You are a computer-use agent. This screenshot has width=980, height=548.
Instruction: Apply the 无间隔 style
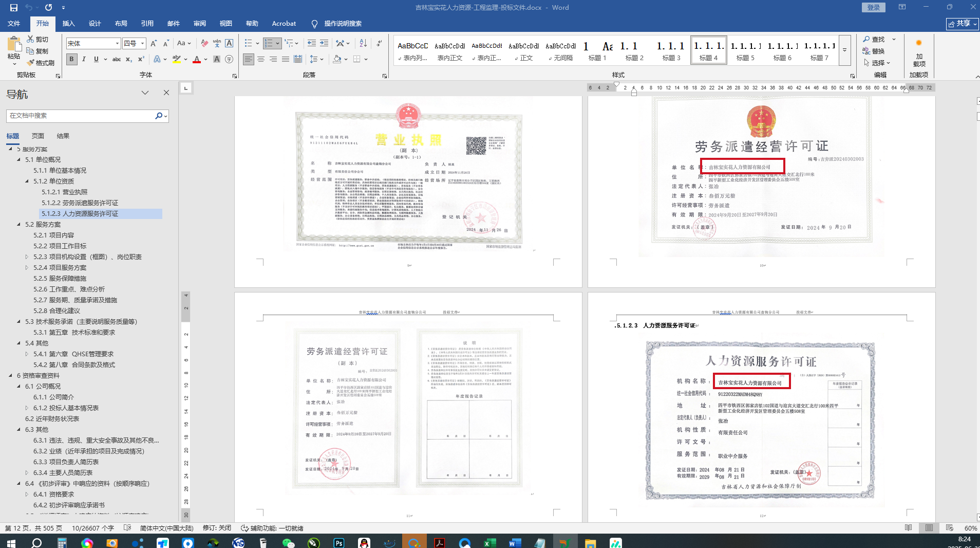click(x=560, y=50)
